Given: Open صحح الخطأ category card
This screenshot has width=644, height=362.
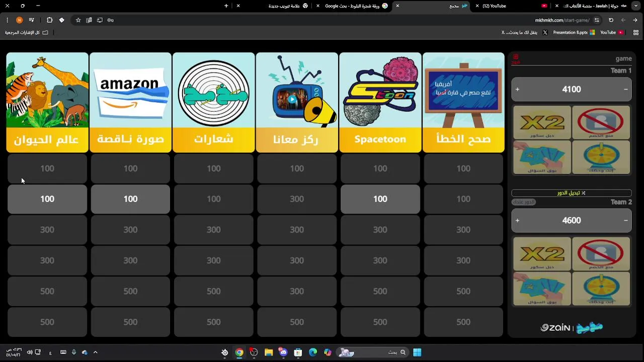Looking at the screenshot, I should coord(463,103).
